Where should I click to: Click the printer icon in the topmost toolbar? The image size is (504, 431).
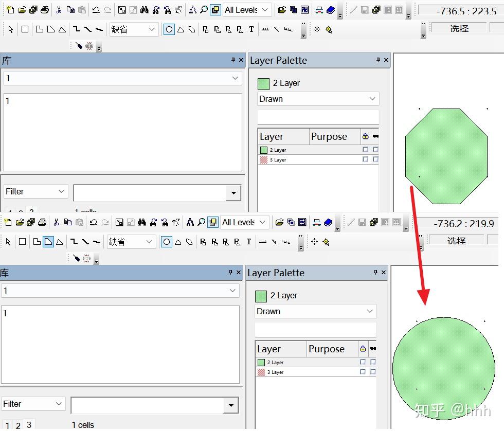point(45,10)
